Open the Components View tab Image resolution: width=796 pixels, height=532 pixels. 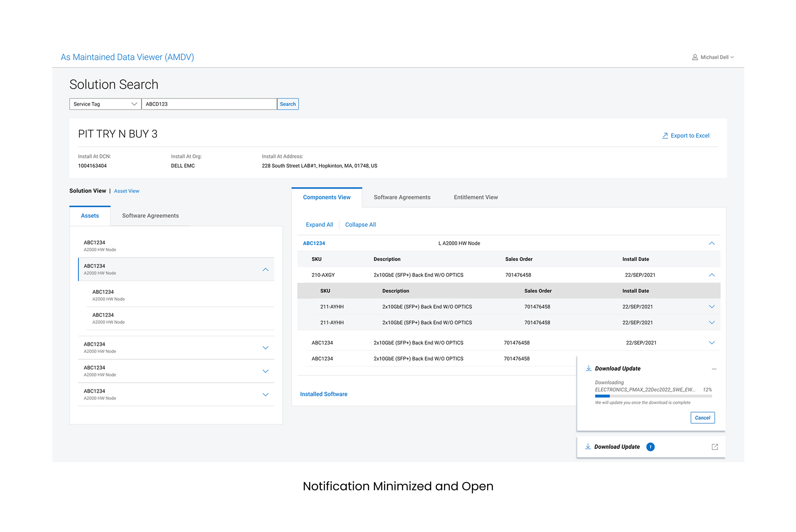(x=327, y=197)
